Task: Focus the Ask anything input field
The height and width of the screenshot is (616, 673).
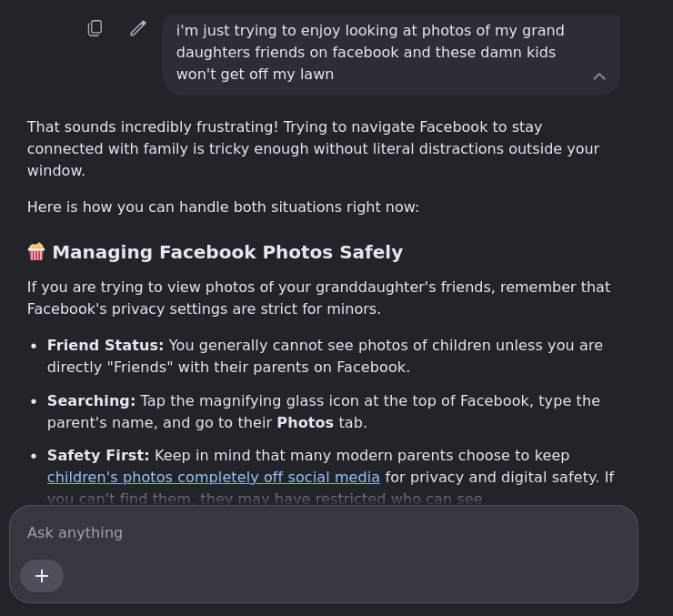Action: (x=324, y=532)
